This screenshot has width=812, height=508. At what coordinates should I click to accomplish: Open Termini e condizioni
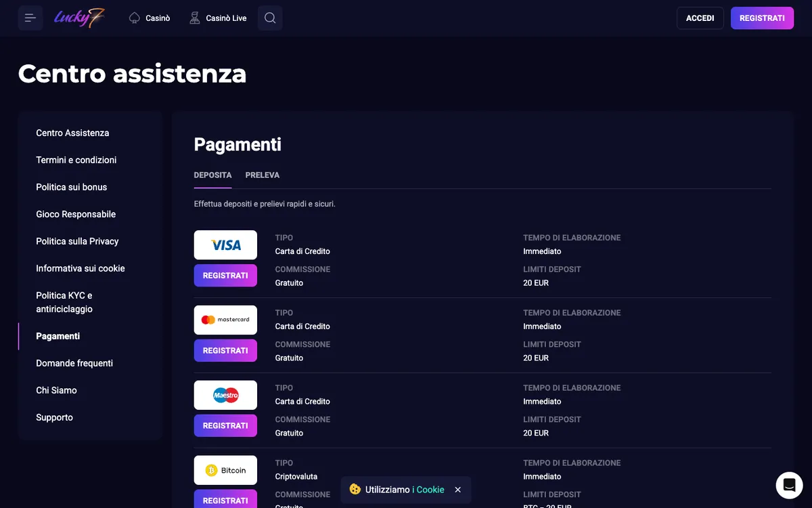pyautogui.click(x=76, y=160)
